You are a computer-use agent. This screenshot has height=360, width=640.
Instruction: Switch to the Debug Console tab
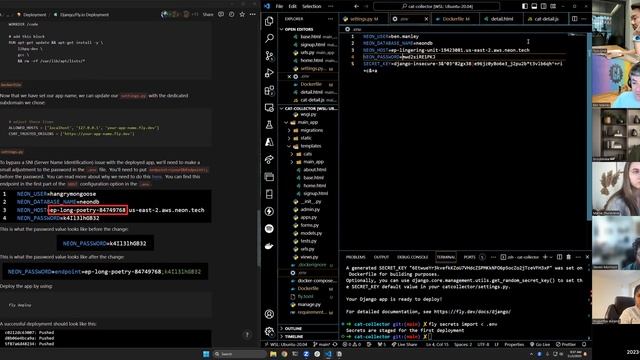click(x=413, y=257)
